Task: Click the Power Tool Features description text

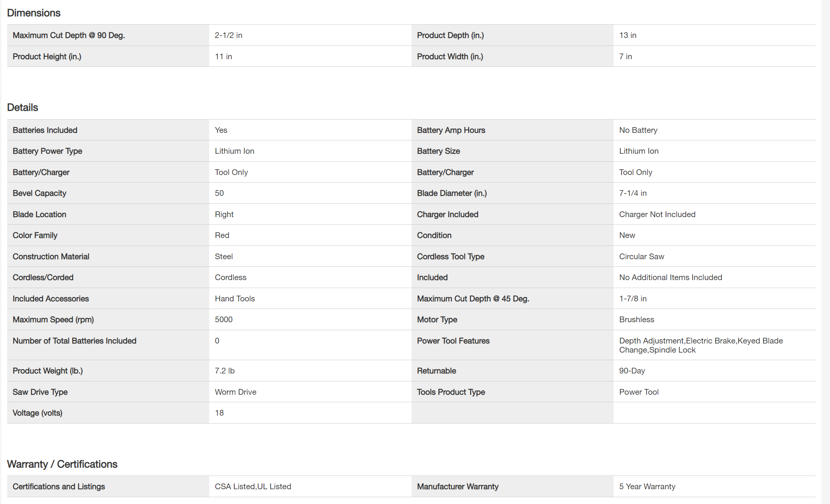Action: click(701, 345)
